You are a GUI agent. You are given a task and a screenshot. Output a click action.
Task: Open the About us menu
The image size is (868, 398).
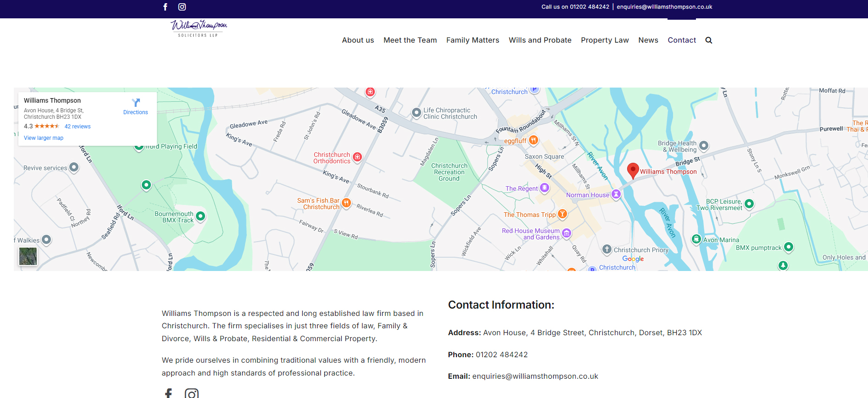pyautogui.click(x=358, y=40)
